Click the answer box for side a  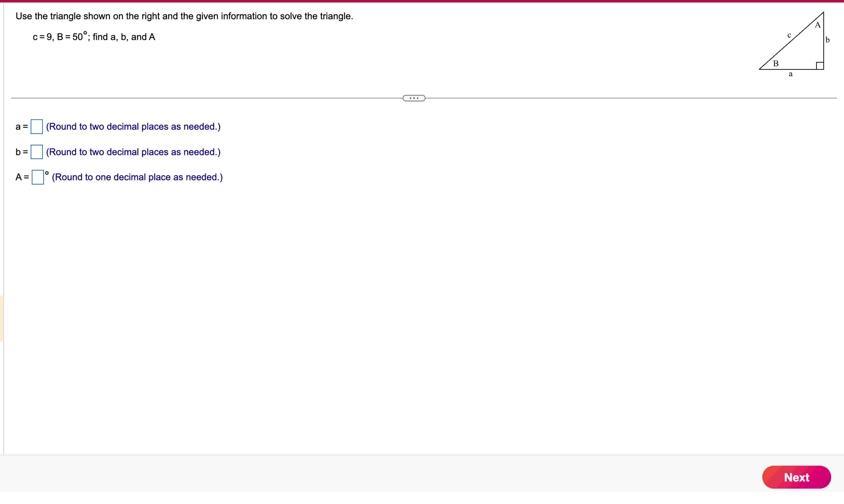(x=37, y=127)
